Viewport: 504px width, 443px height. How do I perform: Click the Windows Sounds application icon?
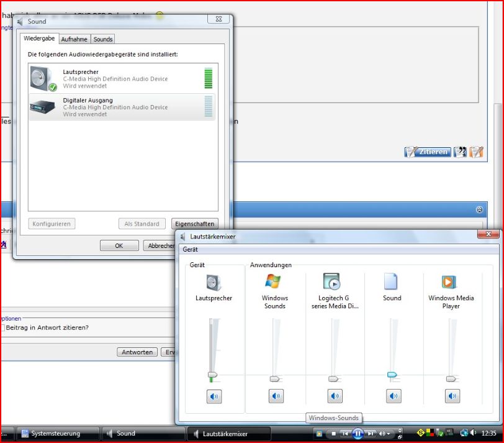pos(273,281)
